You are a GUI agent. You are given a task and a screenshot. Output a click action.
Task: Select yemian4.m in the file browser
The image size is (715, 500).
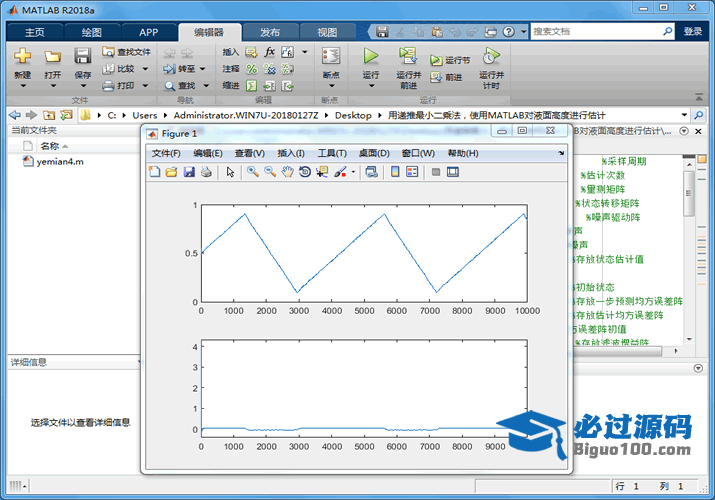[59, 161]
